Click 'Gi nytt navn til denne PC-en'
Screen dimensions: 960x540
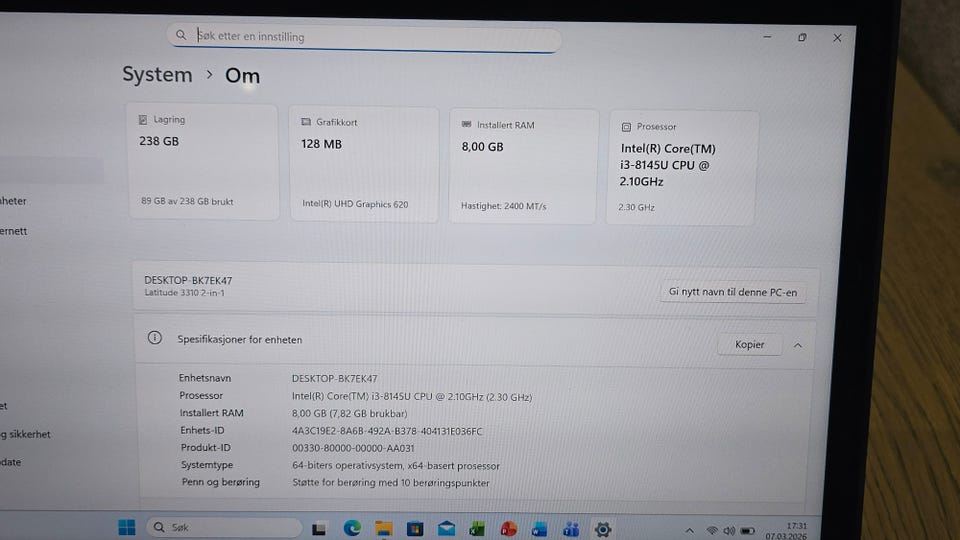[733, 292]
